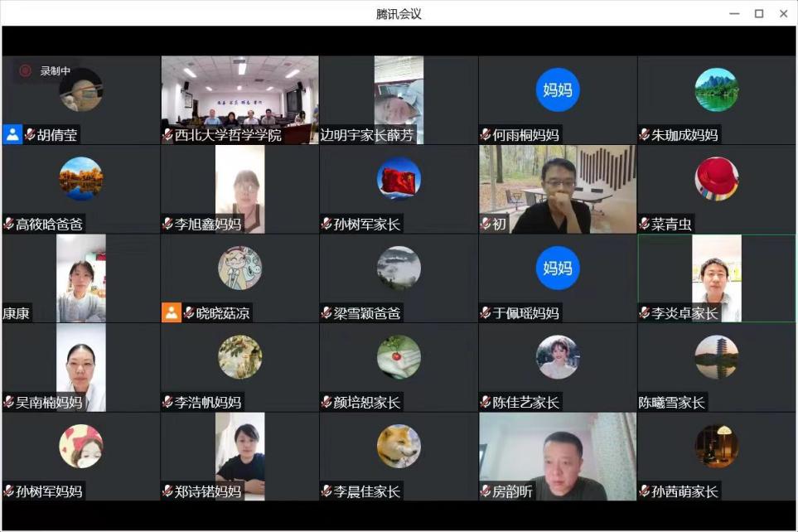This screenshot has width=798, height=532.
Task: Click the muted mic icon for 房韵昕
Action: pos(486,491)
